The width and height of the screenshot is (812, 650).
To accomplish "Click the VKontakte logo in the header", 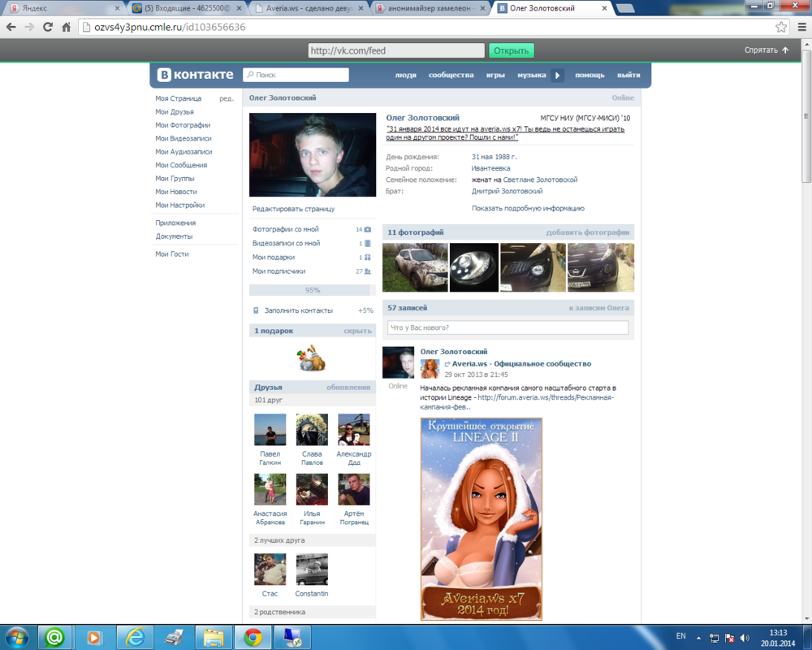I will 196,75.
